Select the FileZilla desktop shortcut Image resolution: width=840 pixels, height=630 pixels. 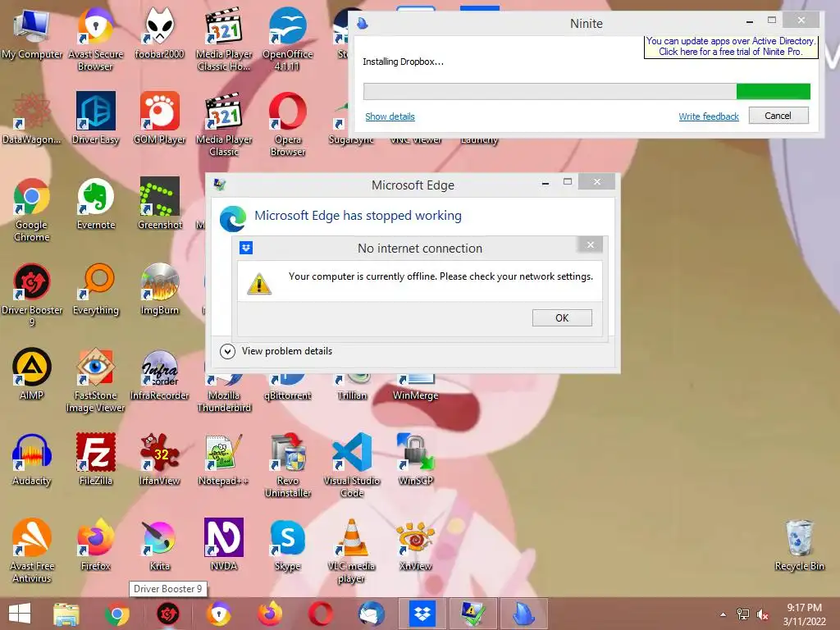tap(95, 459)
